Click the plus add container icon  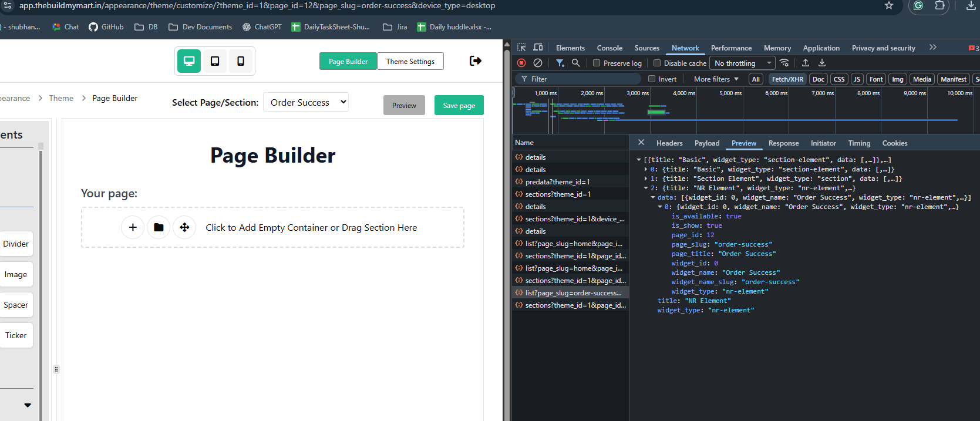click(133, 227)
